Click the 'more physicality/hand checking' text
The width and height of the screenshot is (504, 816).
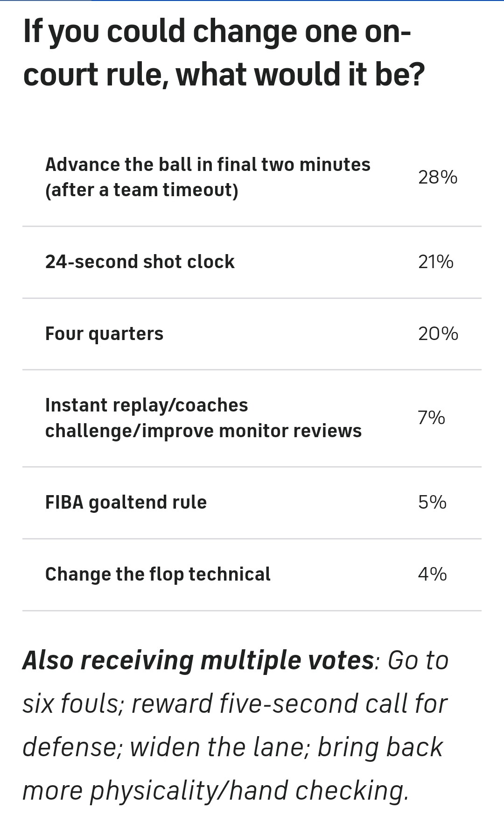tap(216, 790)
